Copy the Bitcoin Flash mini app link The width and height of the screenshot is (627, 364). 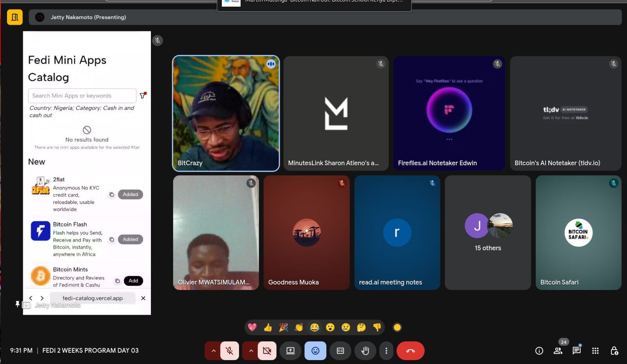click(112, 239)
